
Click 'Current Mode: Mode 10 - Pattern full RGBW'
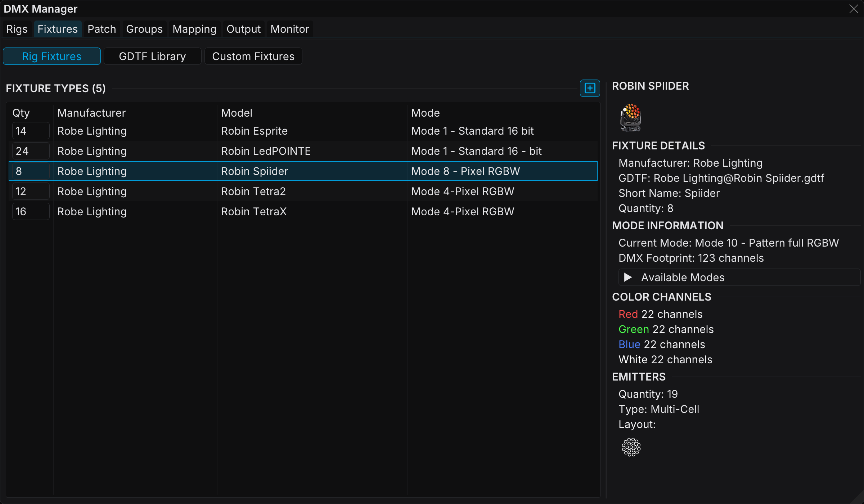(729, 243)
